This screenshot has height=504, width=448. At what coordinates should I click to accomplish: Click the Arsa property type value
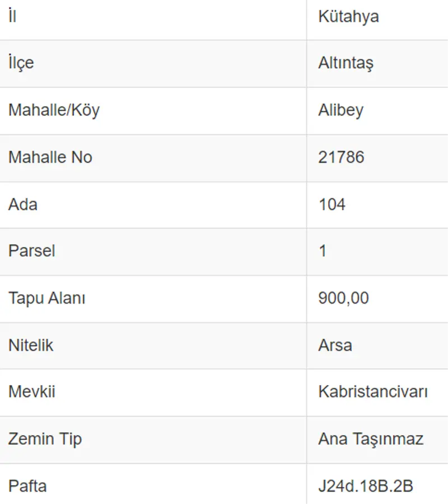pos(335,345)
